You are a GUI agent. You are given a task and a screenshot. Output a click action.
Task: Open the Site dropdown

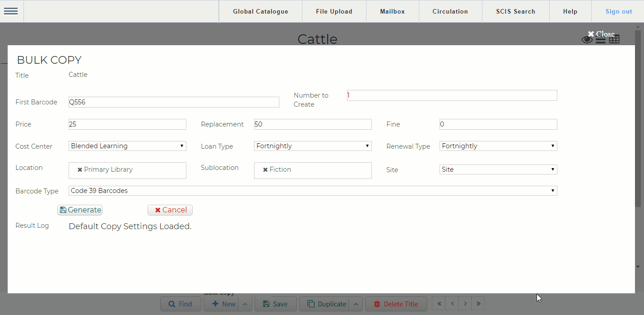498,169
